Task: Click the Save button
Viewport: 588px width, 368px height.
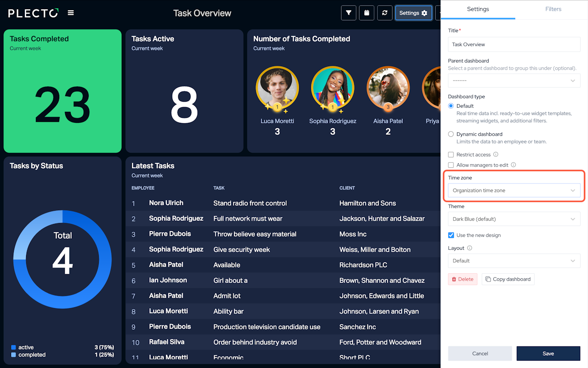Action: 548,353
